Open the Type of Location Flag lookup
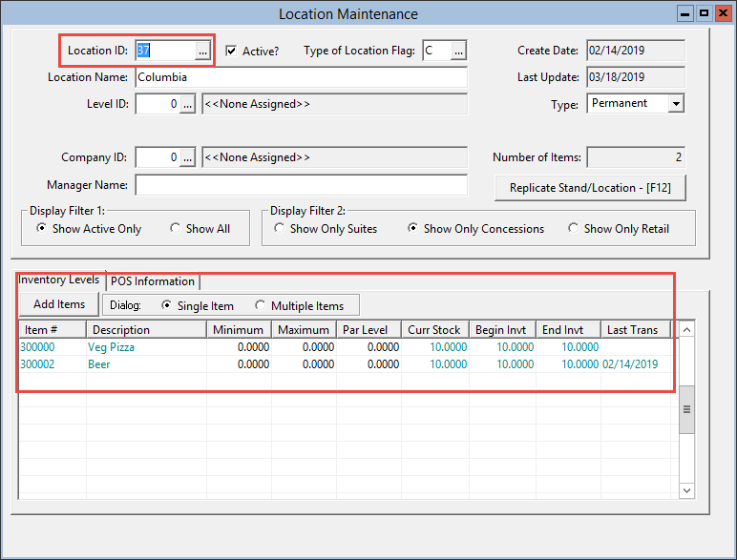 (x=458, y=51)
